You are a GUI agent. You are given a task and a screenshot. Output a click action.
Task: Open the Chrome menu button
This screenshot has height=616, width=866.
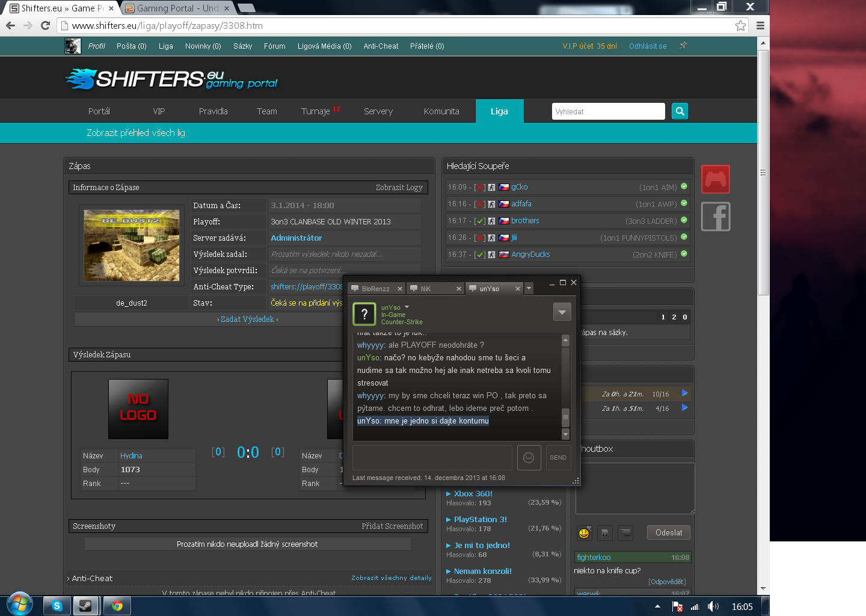pyautogui.click(x=760, y=25)
